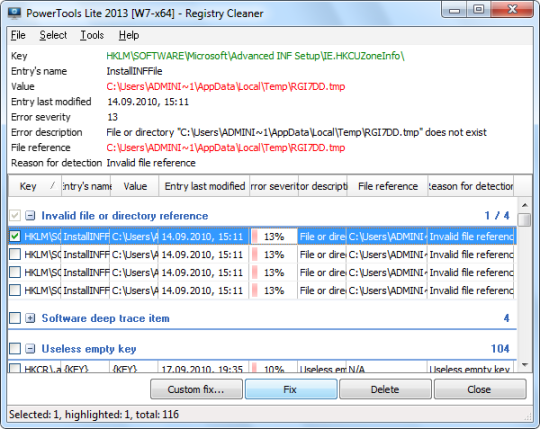This screenshot has height=429, width=540.
Task: Click the 104 count for Useless empty key
Action: [500, 349]
